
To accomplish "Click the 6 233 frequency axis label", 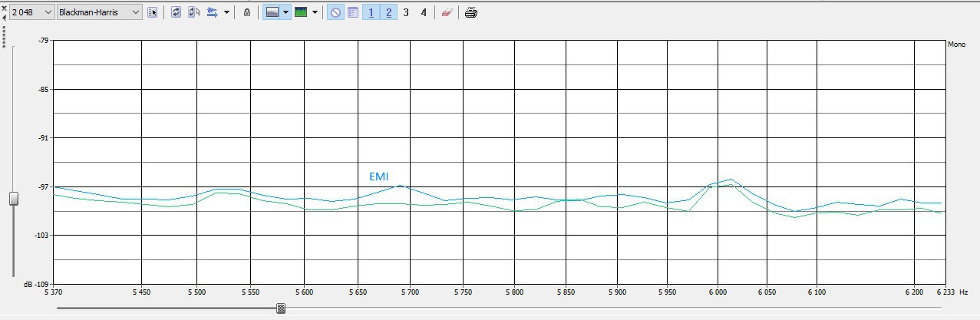I will click(x=945, y=292).
